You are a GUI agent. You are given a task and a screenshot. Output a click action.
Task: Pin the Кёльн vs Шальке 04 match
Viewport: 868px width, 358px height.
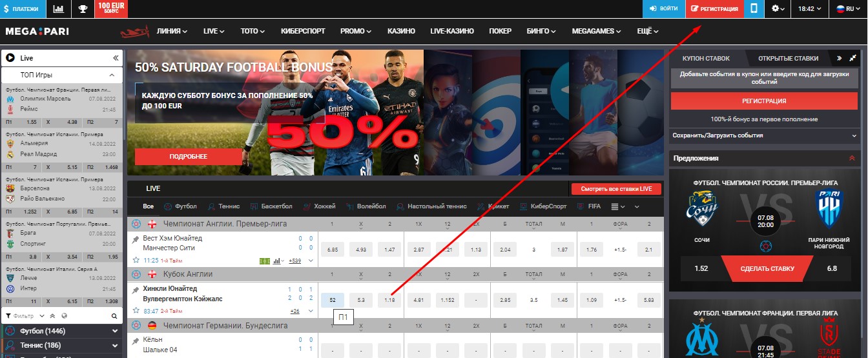click(x=136, y=340)
